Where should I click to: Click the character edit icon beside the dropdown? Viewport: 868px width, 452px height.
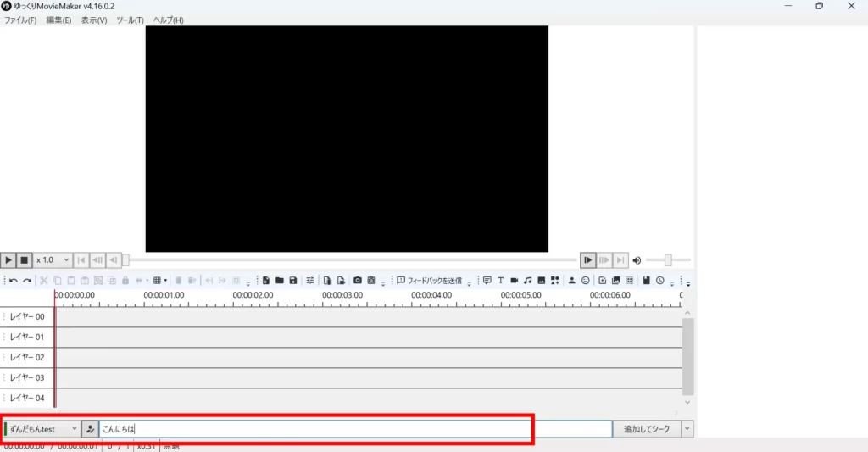pyautogui.click(x=90, y=429)
